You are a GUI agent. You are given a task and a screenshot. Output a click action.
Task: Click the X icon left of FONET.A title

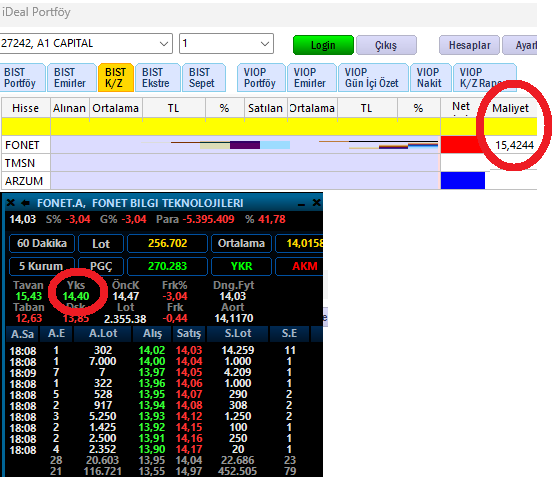(x=11, y=203)
